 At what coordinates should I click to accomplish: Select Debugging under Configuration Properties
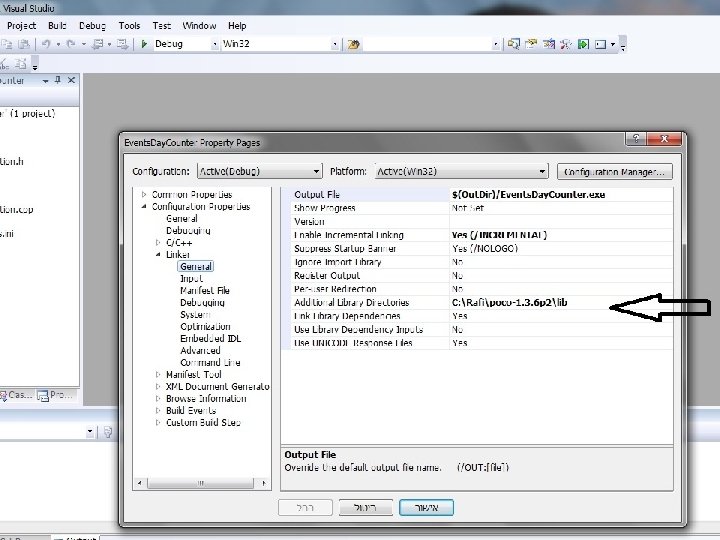tap(188, 231)
